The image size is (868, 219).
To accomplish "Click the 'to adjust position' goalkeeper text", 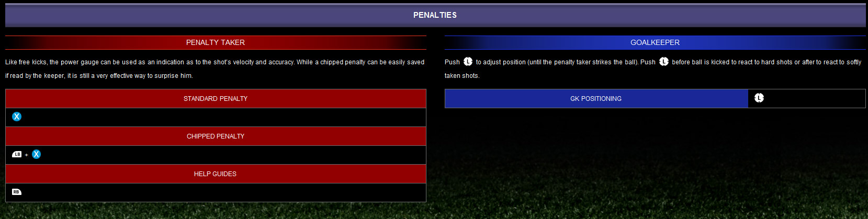I will [x=557, y=62].
